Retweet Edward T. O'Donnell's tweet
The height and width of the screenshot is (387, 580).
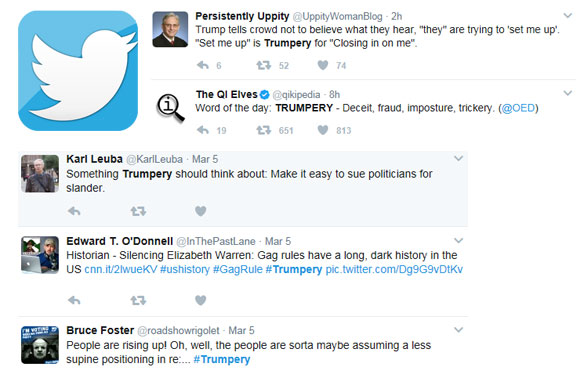click(x=138, y=300)
